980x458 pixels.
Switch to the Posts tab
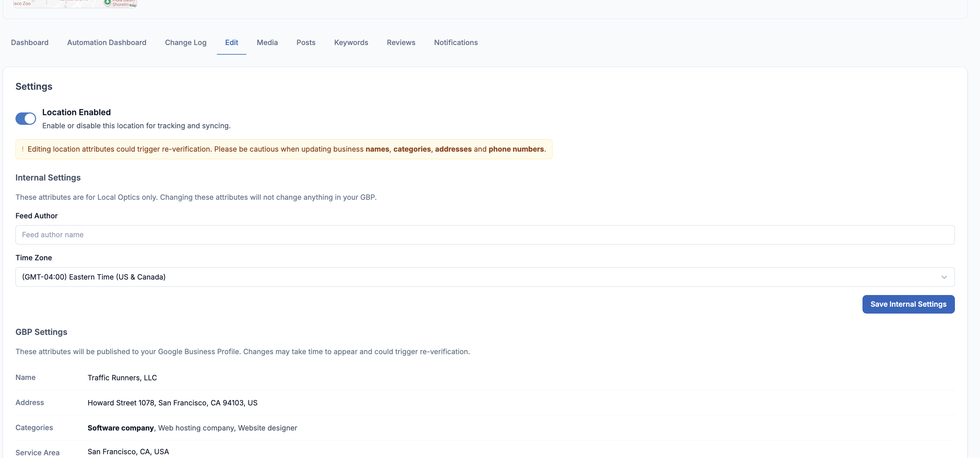[x=305, y=43]
